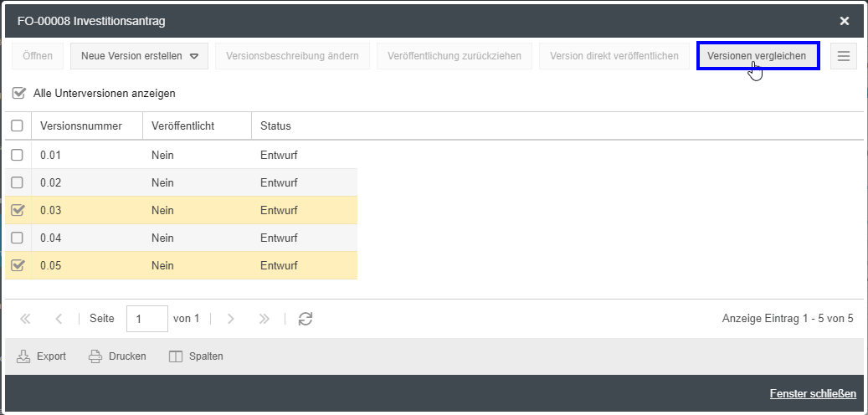This screenshot has height=415, width=868.
Task: Click the Fenster schließen link
Action: pos(812,394)
